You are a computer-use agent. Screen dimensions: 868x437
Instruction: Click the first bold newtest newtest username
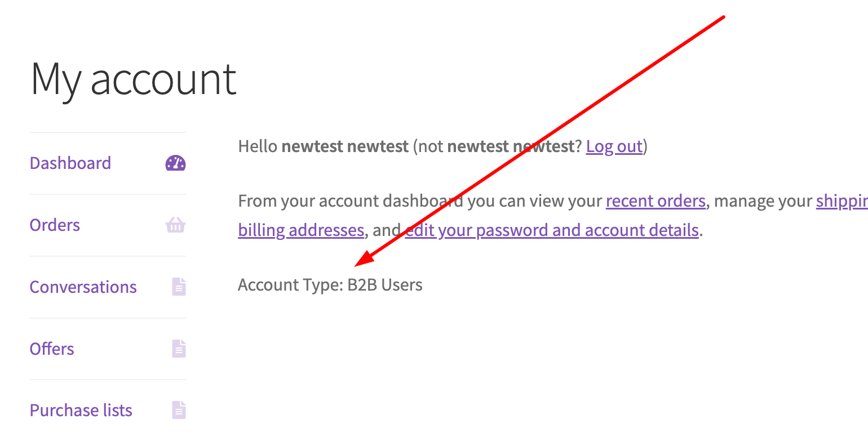[345, 146]
